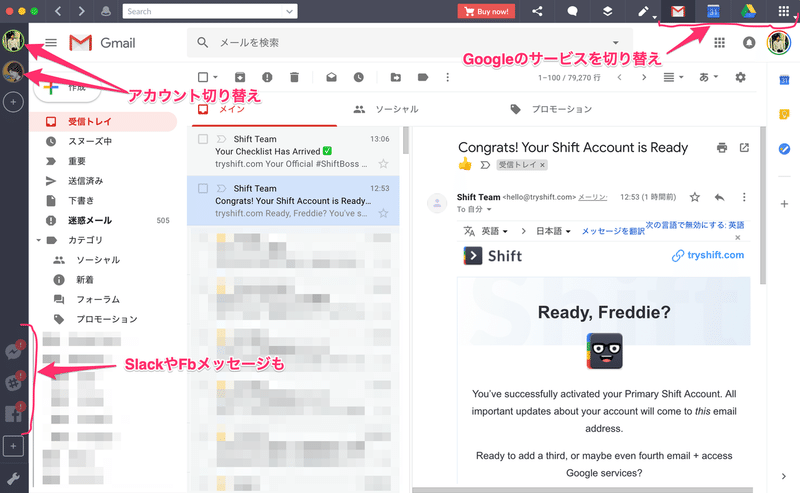The image size is (800, 493).
Task: Open the Shift apps grid in top toolbar
Action: [784, 11]
